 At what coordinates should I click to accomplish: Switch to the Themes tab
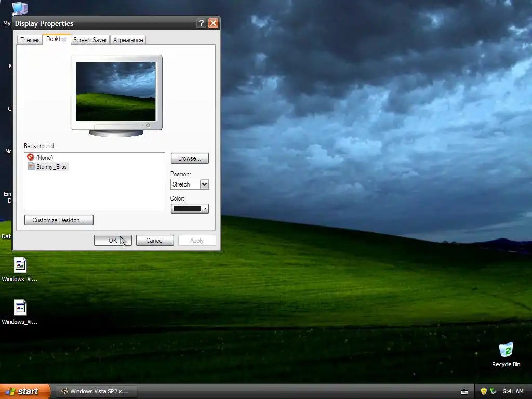(30, 39)
